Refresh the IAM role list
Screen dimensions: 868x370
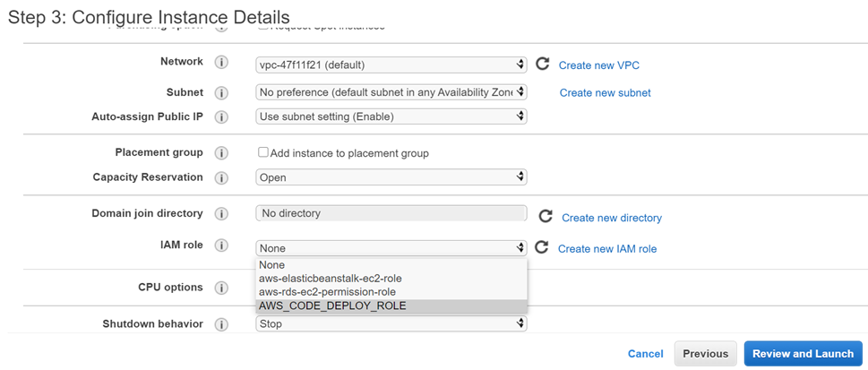click(541, 248)
